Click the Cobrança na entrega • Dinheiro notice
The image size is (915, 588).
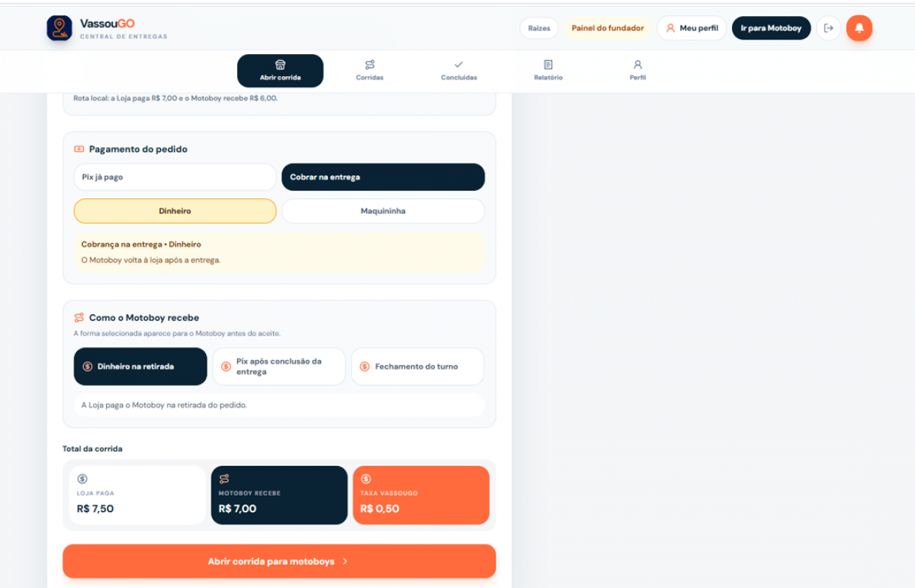[279, 252]
